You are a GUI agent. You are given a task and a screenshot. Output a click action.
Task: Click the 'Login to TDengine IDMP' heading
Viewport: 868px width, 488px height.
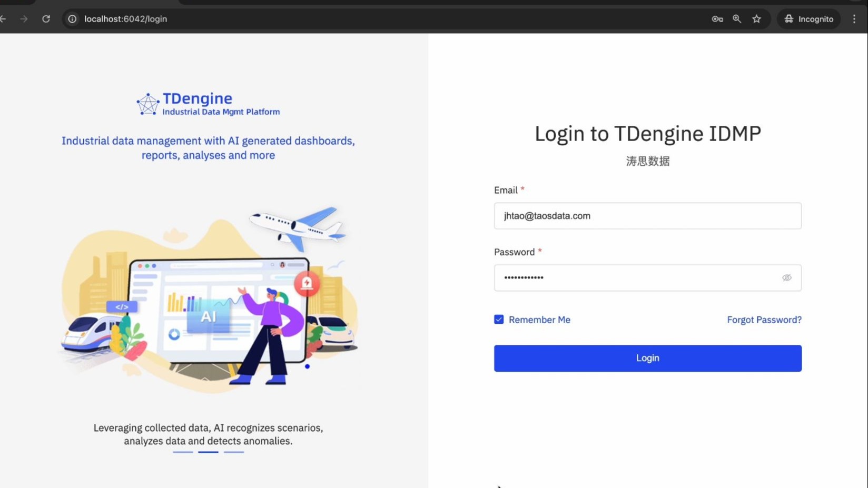pos(647,133)
